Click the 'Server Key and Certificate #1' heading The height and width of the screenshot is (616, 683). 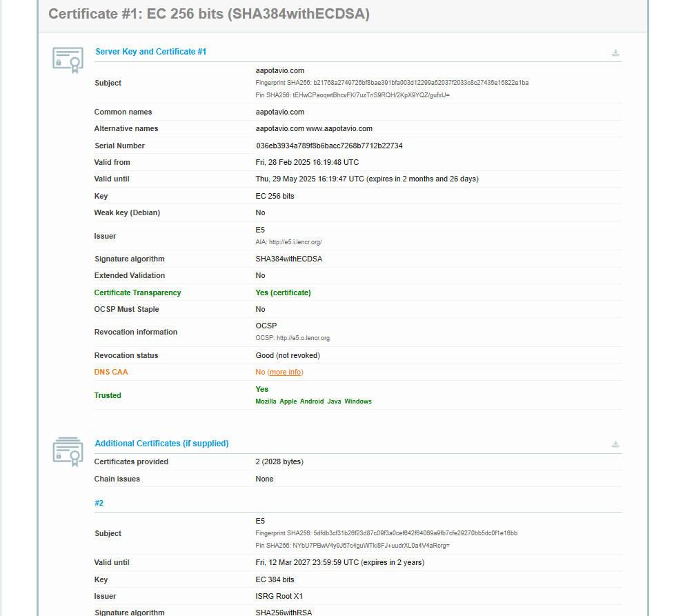click(x=150, y=52)
